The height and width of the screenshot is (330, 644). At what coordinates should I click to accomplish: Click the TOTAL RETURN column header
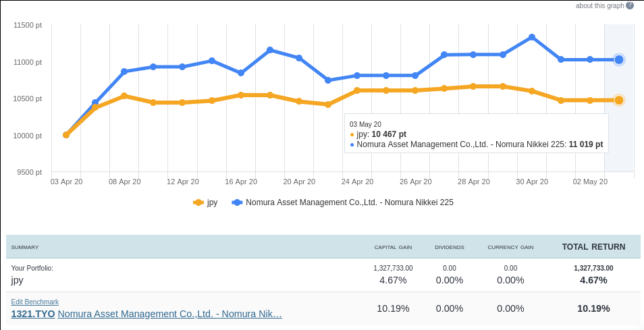(x=593, y=247)
